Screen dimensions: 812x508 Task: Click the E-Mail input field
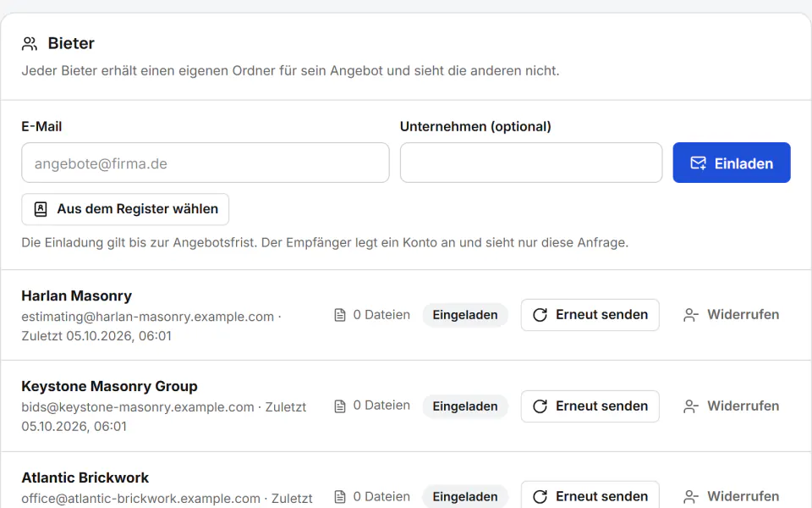pos(205,163)
